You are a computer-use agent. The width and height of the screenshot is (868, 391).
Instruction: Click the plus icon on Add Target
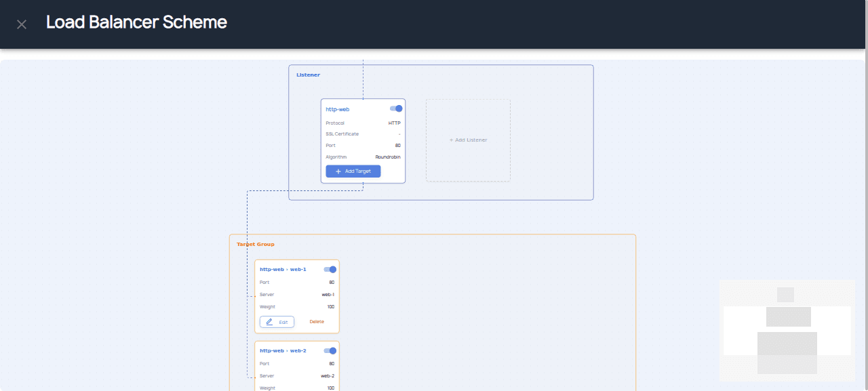click(338, 171)
